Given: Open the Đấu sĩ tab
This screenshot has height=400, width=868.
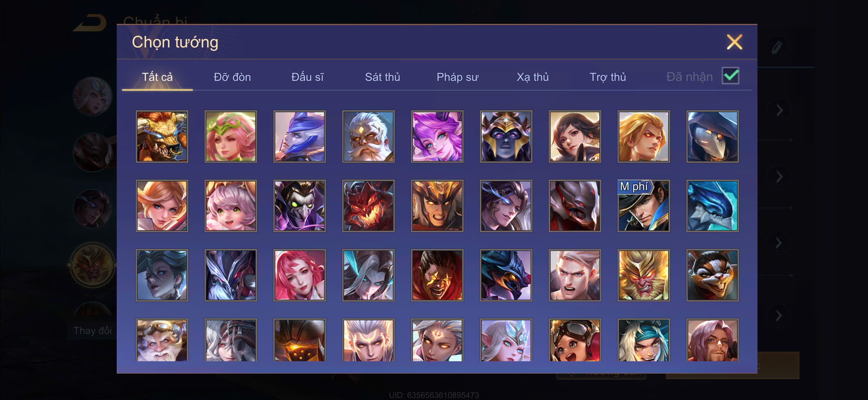Looking at the screenshot, I should click(307, 77).
